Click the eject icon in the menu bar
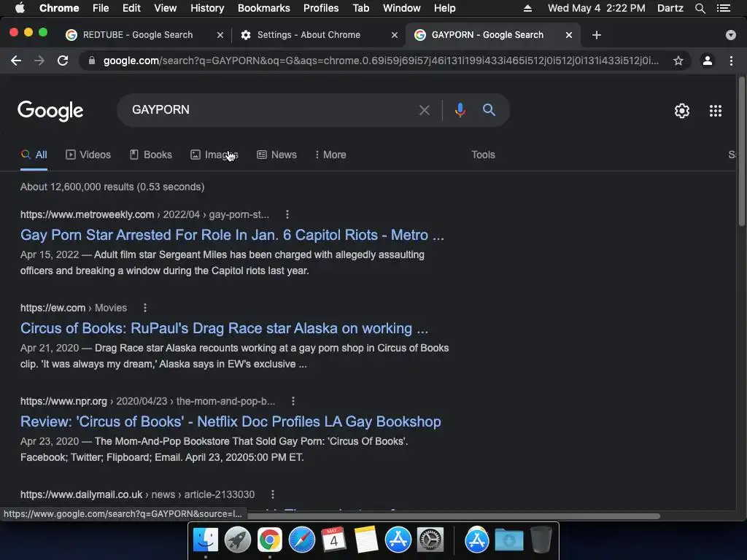Image resolution: width=747 pixels, height=560 pixels. click(527, 8)
